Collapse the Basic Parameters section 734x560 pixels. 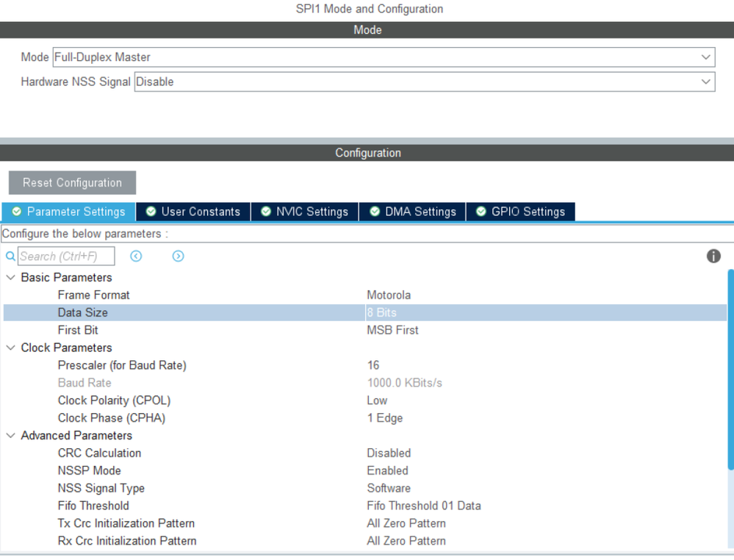pyautogui.click(x=10, y=278)
